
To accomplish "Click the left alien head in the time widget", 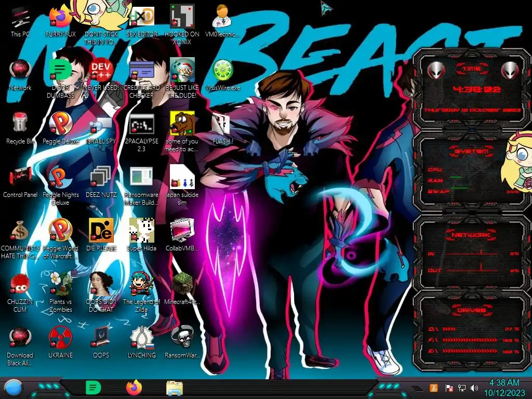I will (x=436, y=71).
